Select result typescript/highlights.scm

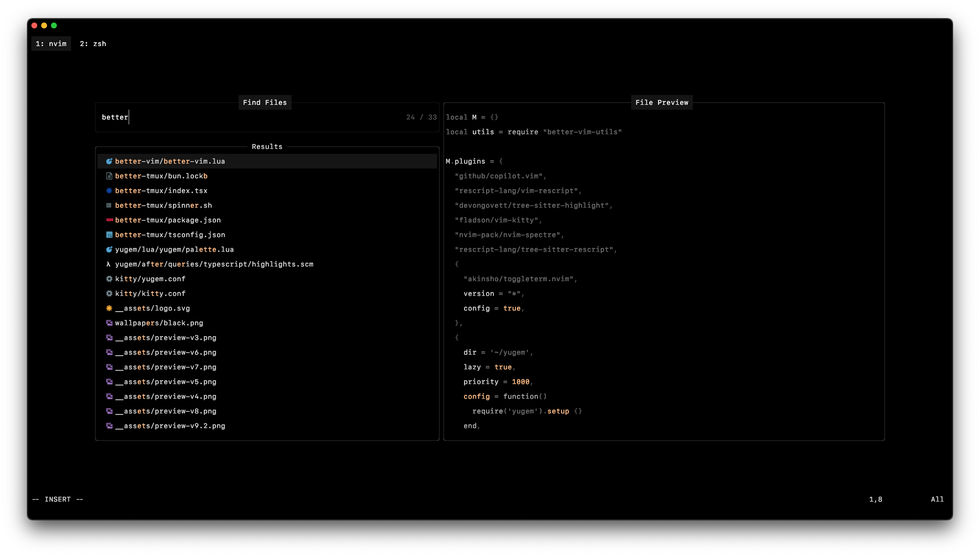[x=267, y=264]
